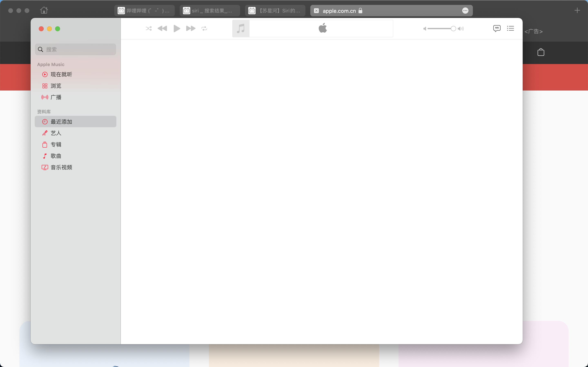Toggle repeat playback mode
Image resolution: width=588 pixels, height=367 pixels.
pos(204,29)
